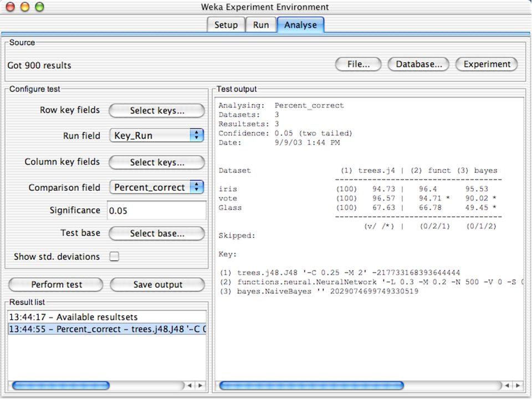Click the green zoom window button
This screenshot has width=532, height=399.
click(x=40, y=7)
